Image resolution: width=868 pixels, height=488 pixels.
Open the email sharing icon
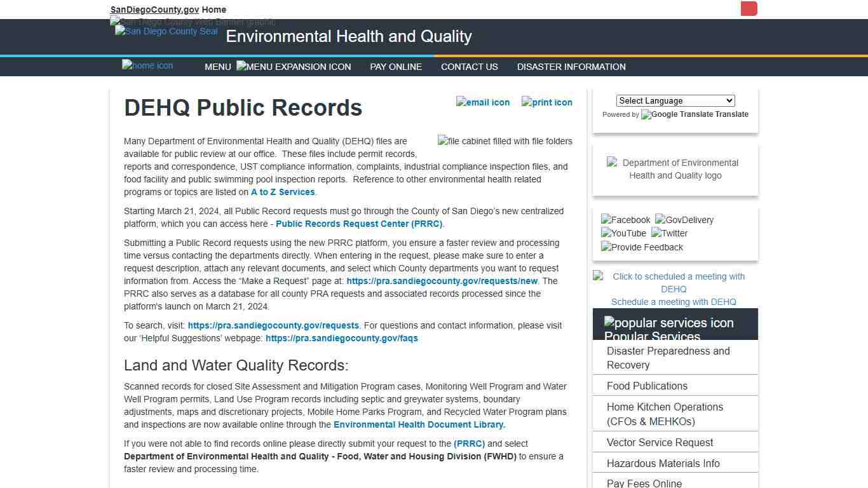[483, 102]
